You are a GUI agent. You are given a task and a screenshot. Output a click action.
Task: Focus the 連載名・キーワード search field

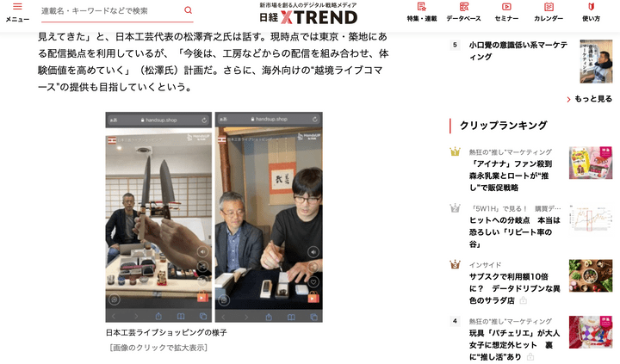pyautogui.click(x=111, y=11)
